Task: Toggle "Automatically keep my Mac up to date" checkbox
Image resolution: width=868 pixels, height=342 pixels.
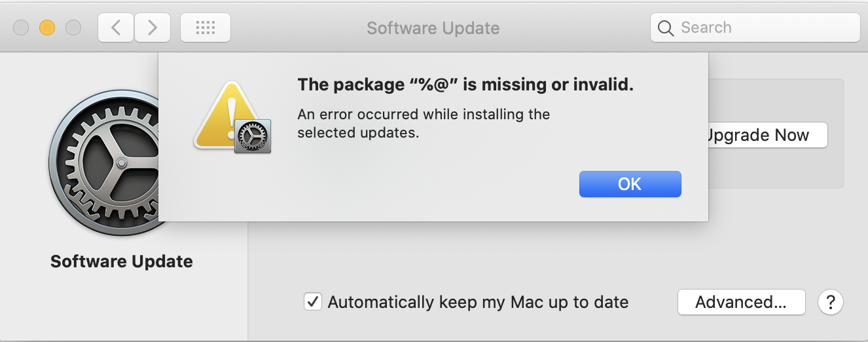Action: coord(313,302)
